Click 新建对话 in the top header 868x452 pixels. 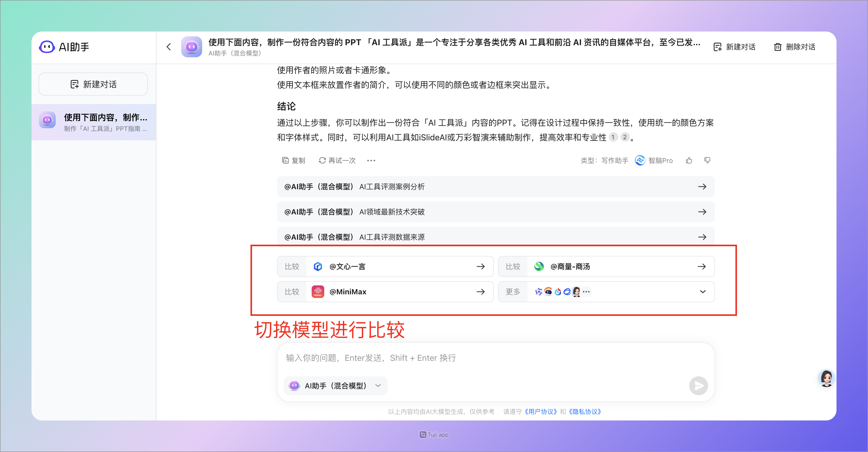point(735,47)
